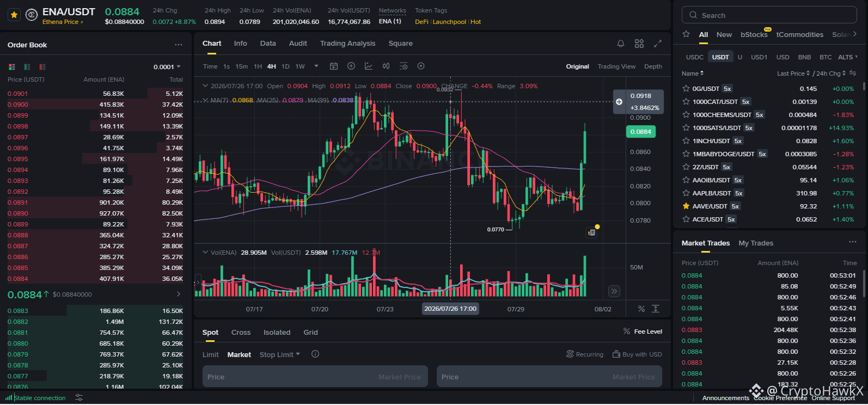Expand the chart to fullscreen
This screenshot has width=868, height=405.
point(658,44)
